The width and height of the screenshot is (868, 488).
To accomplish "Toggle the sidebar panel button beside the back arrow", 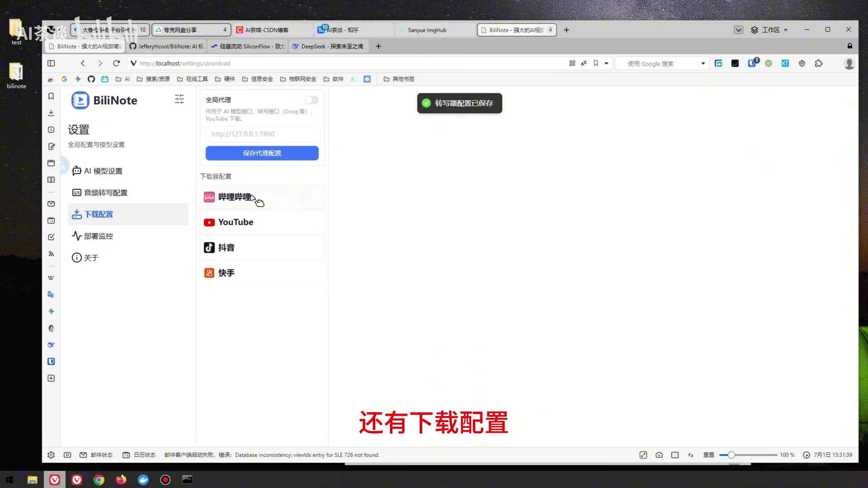I will click(51, 63).
